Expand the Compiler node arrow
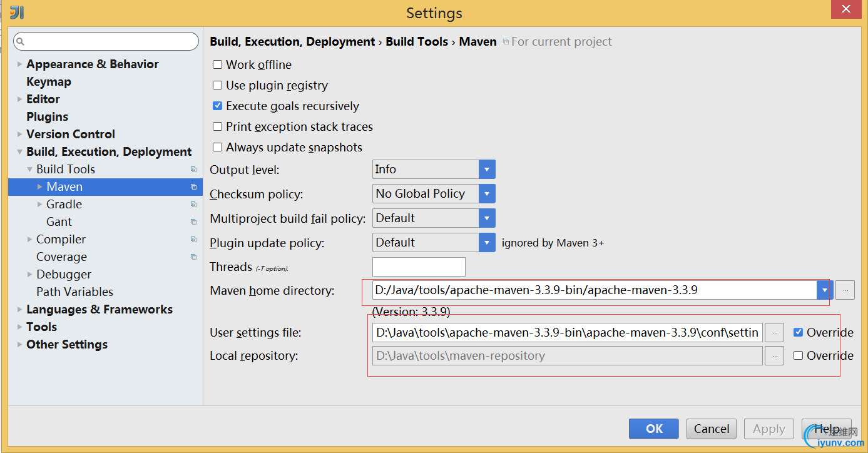Viewport: 868px width, 453px height. (30, 240)
